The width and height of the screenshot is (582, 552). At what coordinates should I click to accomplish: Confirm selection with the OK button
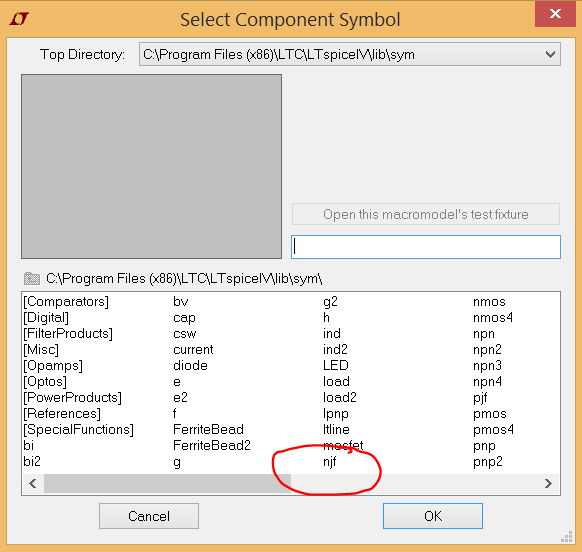(x=433, y=516)
